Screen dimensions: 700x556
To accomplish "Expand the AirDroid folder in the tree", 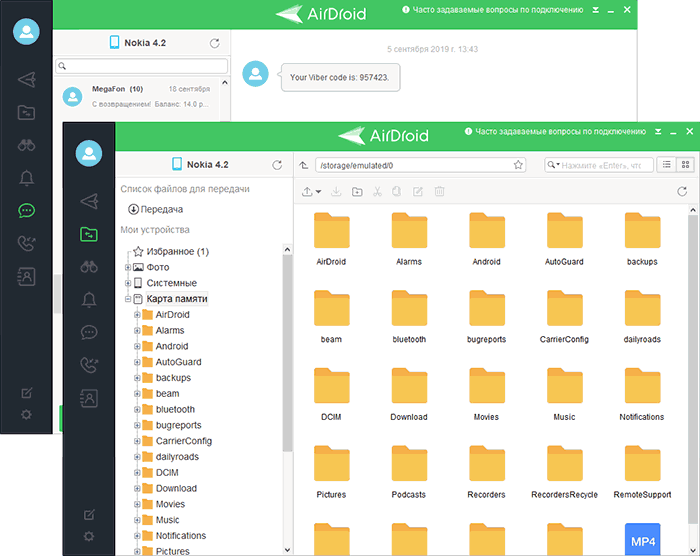I will click(x=137, y=315).
